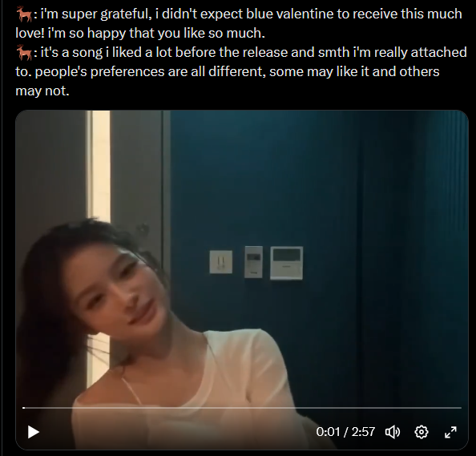Play the video
Viewport: 476px width, 456px height.
(x=33, y=432)
